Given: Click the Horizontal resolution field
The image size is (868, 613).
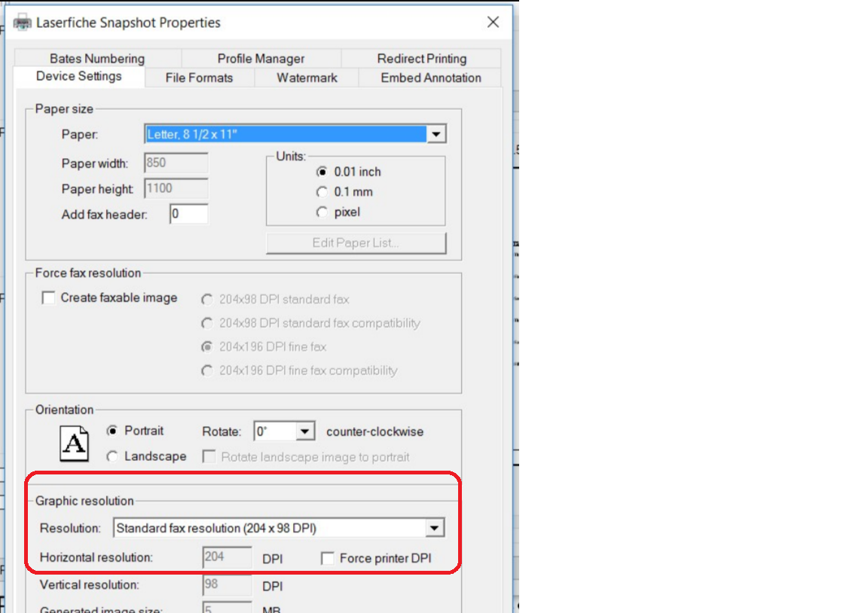Looking at the screenshot, I should point(227,557).
